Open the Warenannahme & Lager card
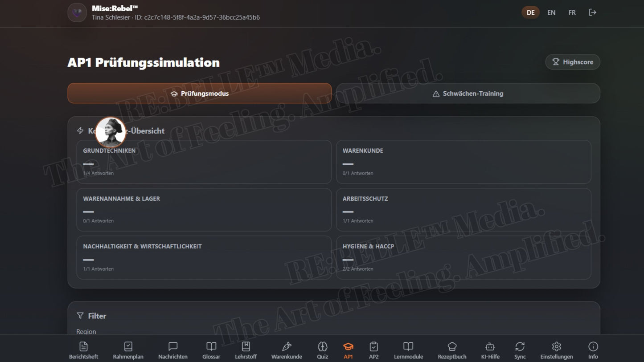The width and height of the screenshot is (644, 362). 204,210
